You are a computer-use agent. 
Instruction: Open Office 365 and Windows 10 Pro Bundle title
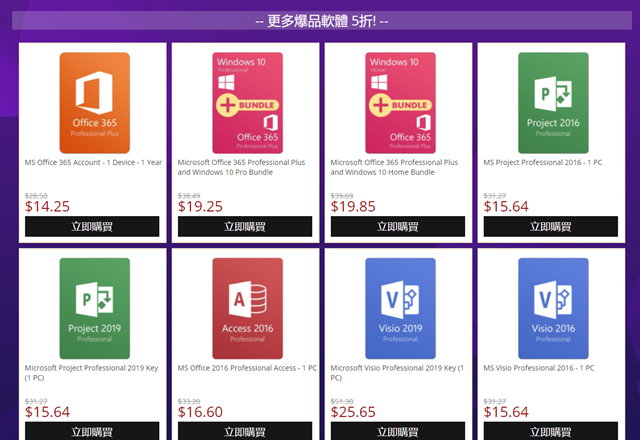coord(241,167)
